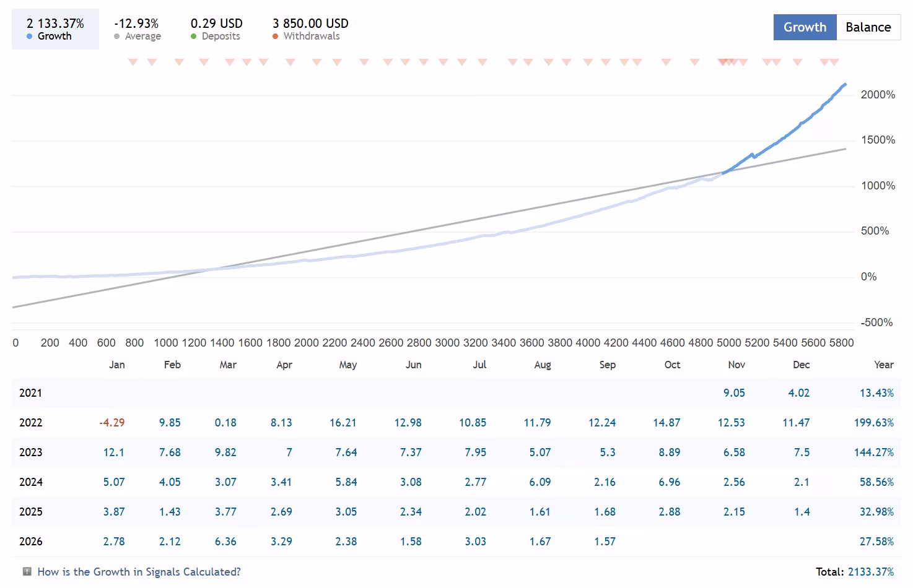Toggle the Average series in the legend
Image resolution: width=913 pixels, height=588 pixels.
(137, 29)
